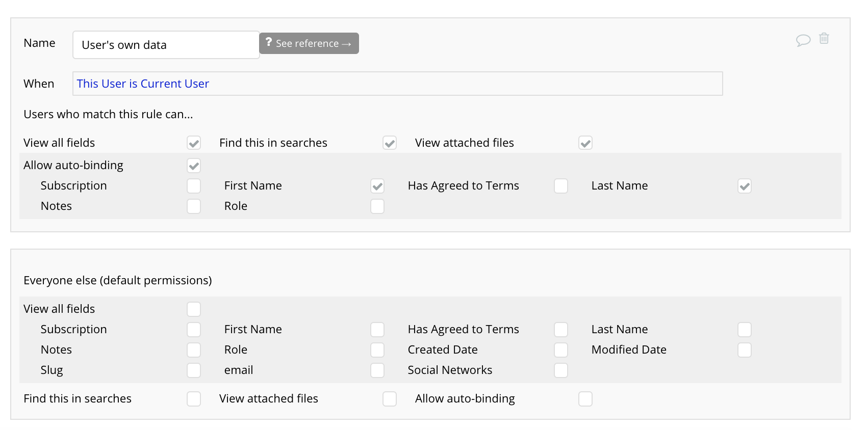
Task: Check Social Networks for everyone else
Action: click(x=561, y=370)
